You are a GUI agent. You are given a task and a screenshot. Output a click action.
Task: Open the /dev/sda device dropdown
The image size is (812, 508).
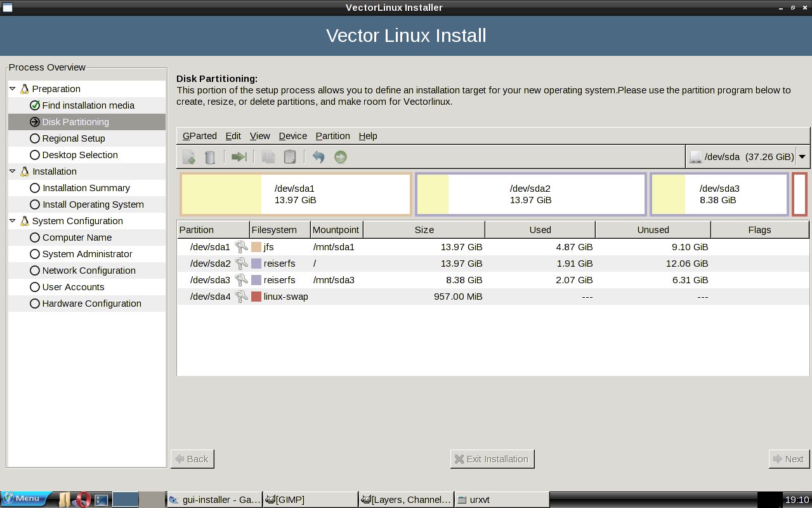click(x=747, y=157)
